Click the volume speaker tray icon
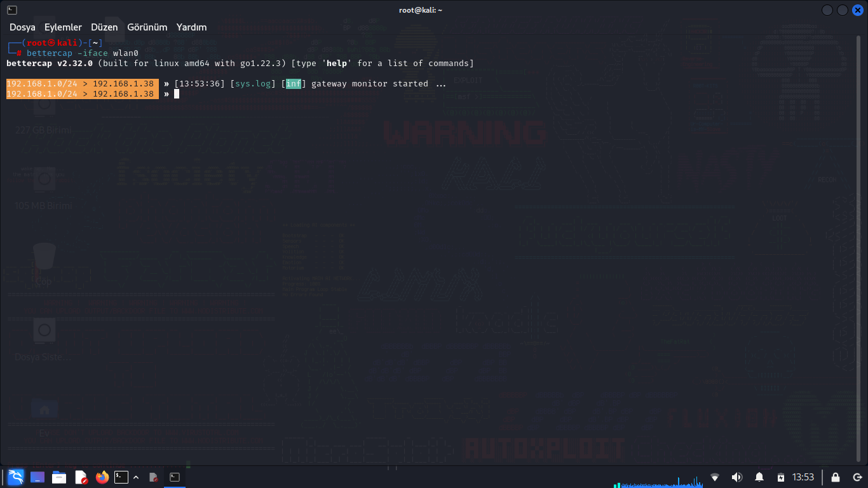868x488 pixels. tap(737, 477)
